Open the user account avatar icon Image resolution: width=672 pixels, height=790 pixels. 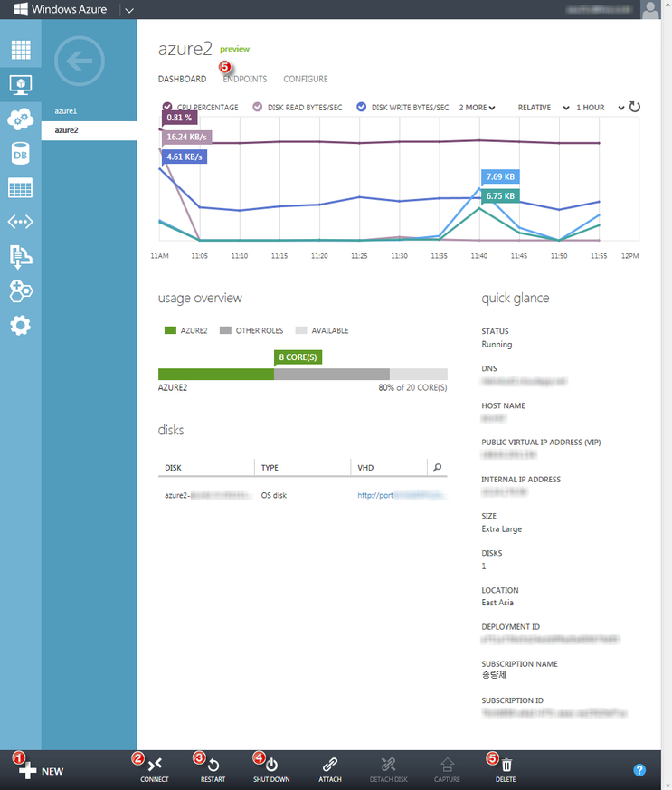click(650, 10)
